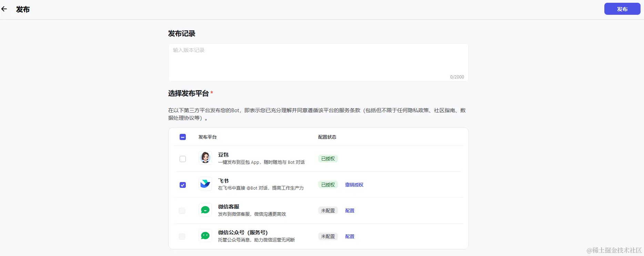The image size is (644, 256).
Task: Click the 未配置 badge for 微信公众号
Action: (328, 236)
